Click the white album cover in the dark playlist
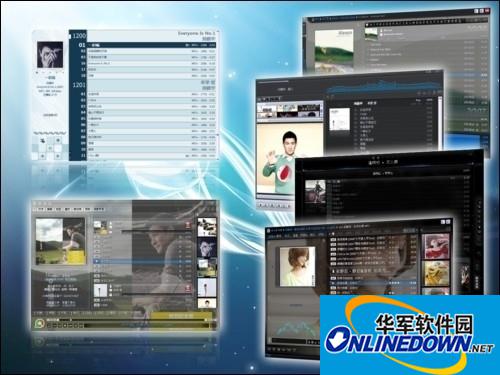The height and width of the screenshot is (375, 500). pyautogui.click(x=339, y=119)
